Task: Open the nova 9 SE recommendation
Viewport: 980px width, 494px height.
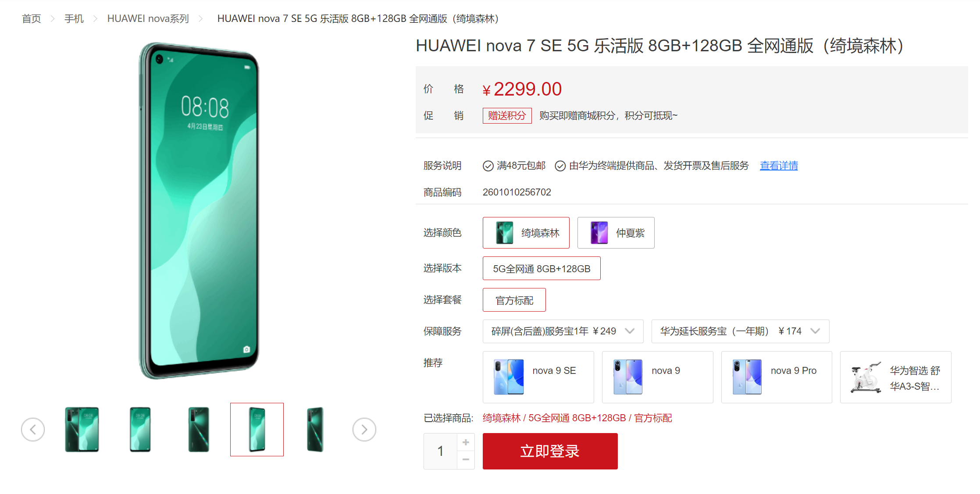Action: click(x=538, y=377)
